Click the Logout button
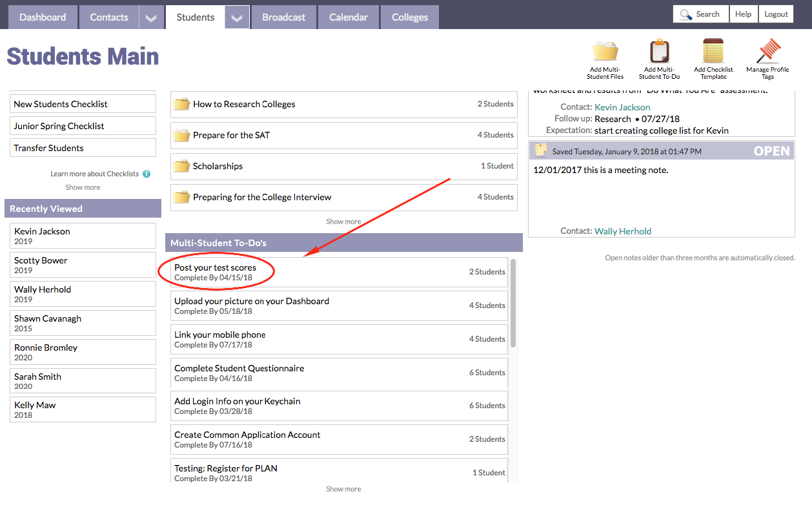 click(x=776, y=14)
